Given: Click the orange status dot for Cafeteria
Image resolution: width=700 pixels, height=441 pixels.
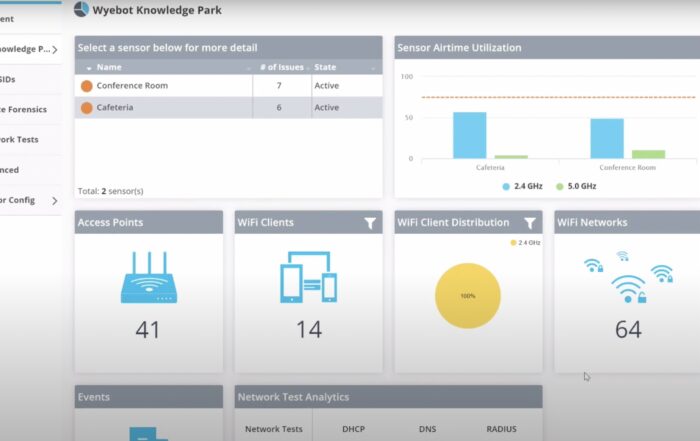Looking at the screenshot, I should click(x=87, y=108).
